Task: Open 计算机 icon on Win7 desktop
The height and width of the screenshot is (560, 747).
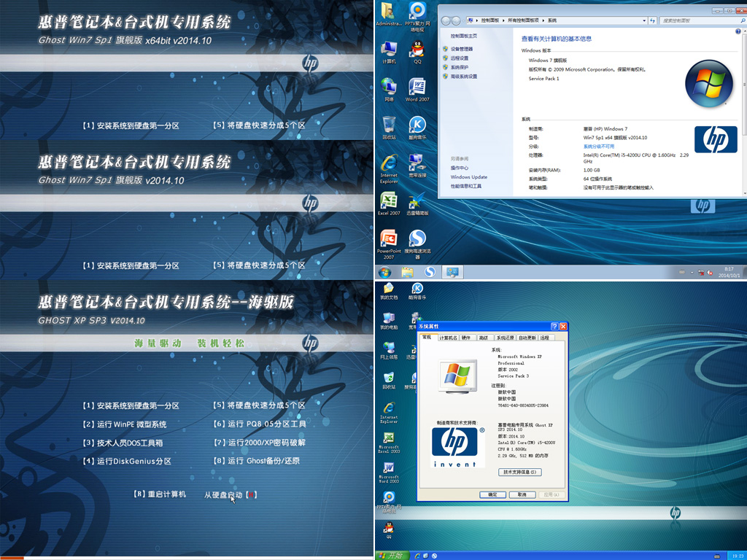Action: [389, 52]
